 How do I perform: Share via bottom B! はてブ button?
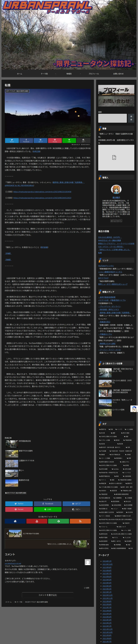coord(76,504)
